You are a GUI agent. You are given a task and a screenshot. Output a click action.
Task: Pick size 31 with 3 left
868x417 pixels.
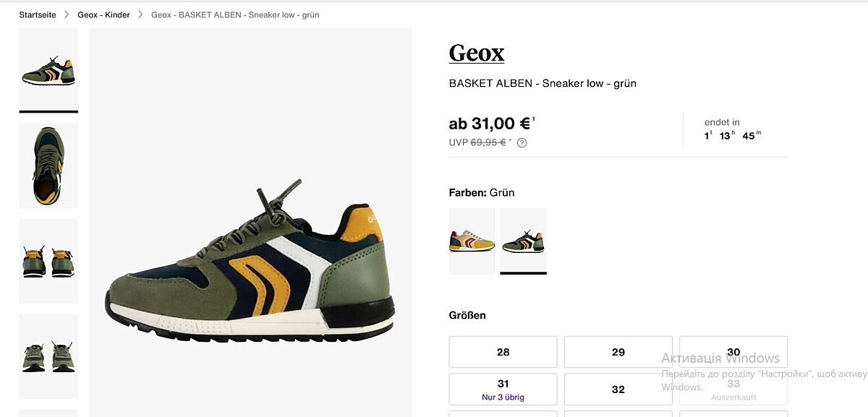tap(503, 389)
